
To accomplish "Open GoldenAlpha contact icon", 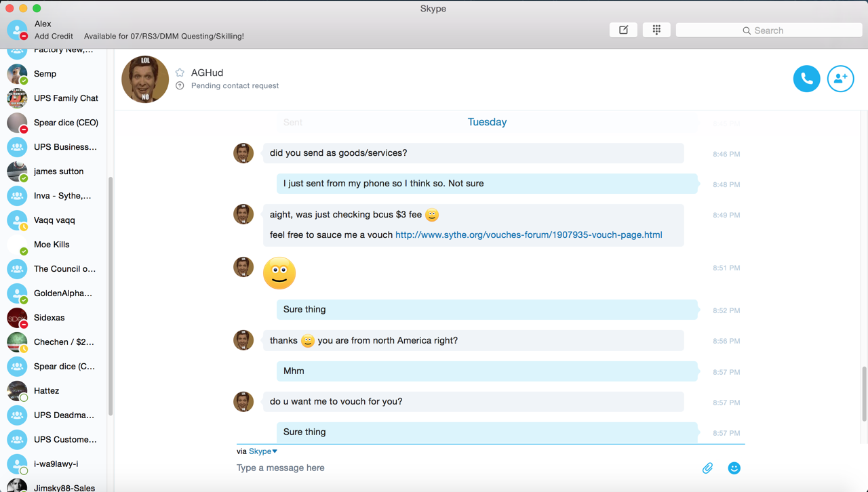I will tap(17, 293).
